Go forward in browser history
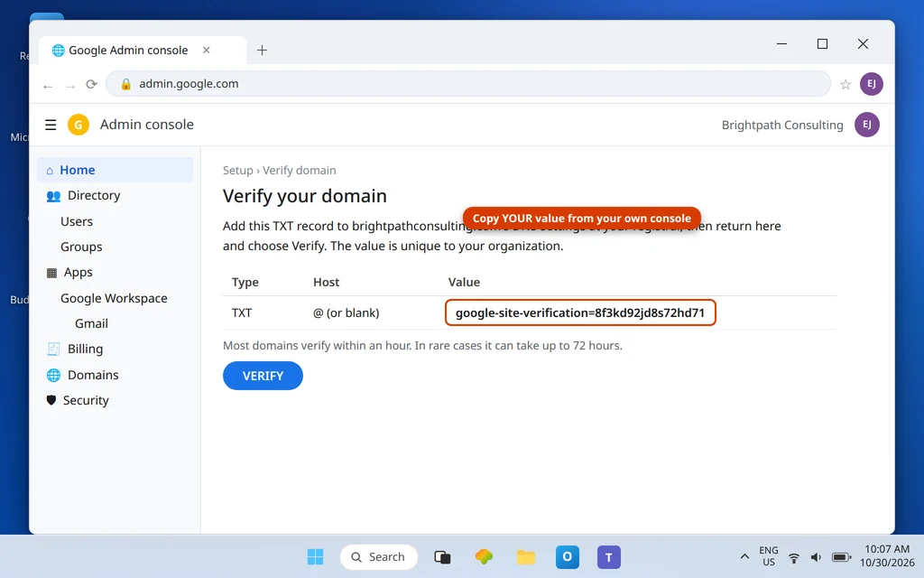Image resolution: width=924 pixels, height=578 pixels. tap(70, 86)
